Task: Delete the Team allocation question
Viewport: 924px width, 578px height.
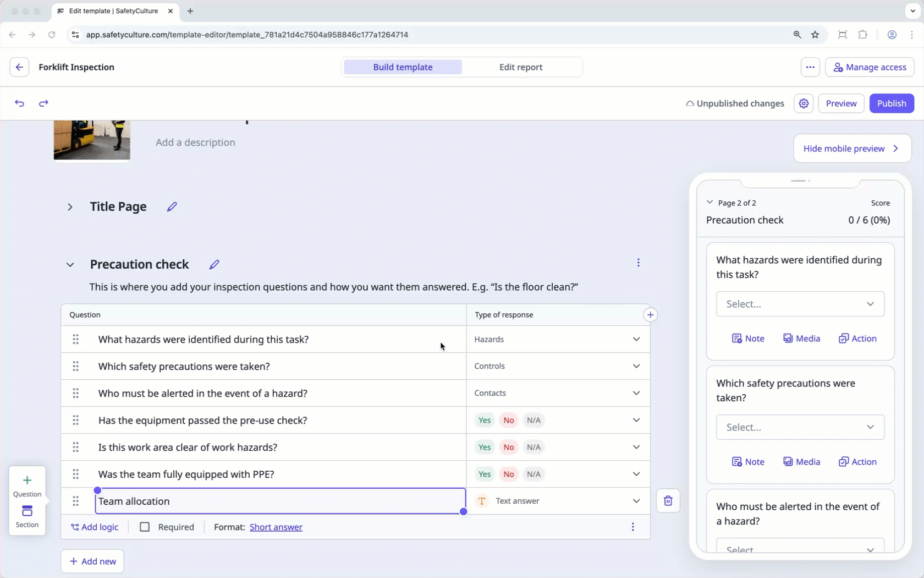Action: point(668,501)
